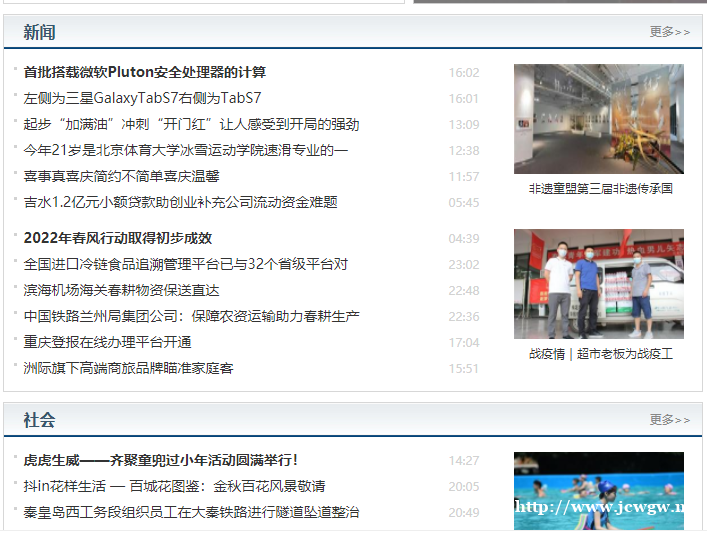Open the 更多 link in the 社会 section

tap(668, 420)
